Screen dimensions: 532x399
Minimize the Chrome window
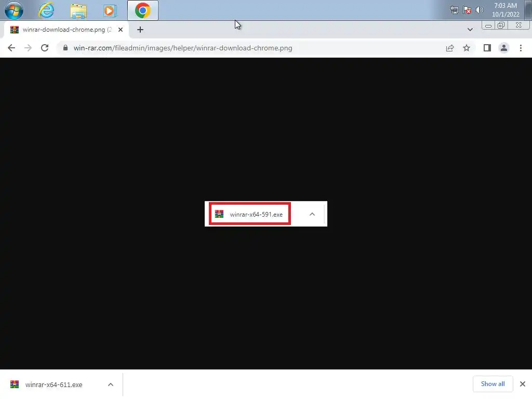[488, 25]
